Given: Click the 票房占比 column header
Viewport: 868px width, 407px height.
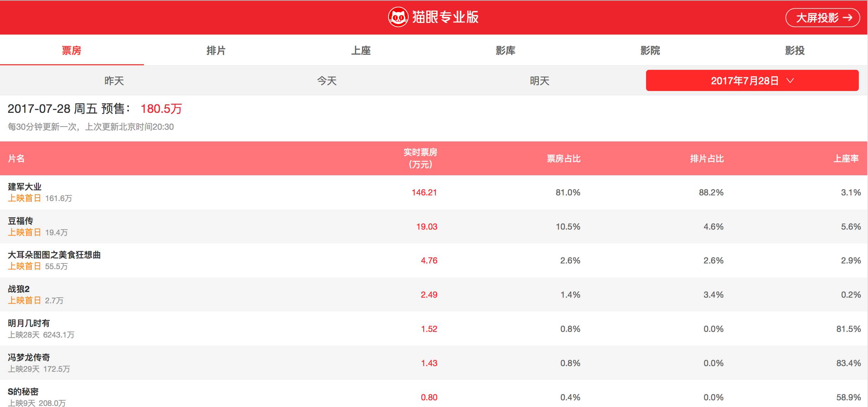Looking at the screenshot, I should click(563, 158).
